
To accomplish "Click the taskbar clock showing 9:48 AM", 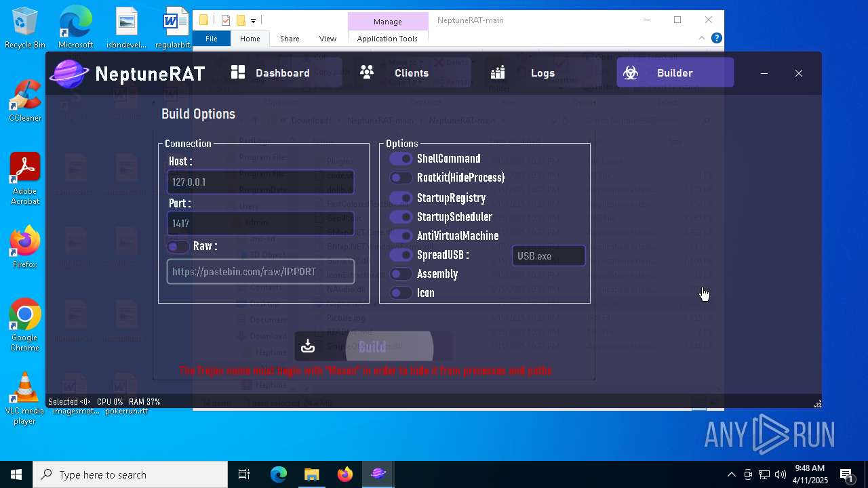I will click(810, 474).
